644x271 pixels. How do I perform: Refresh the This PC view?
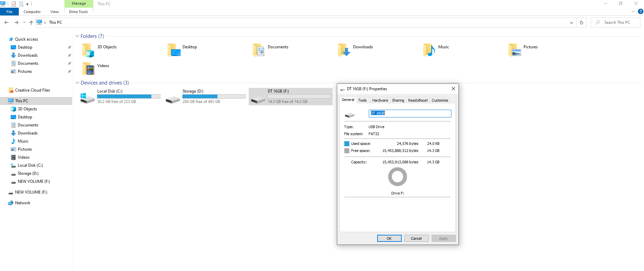[x=582, y=22]
